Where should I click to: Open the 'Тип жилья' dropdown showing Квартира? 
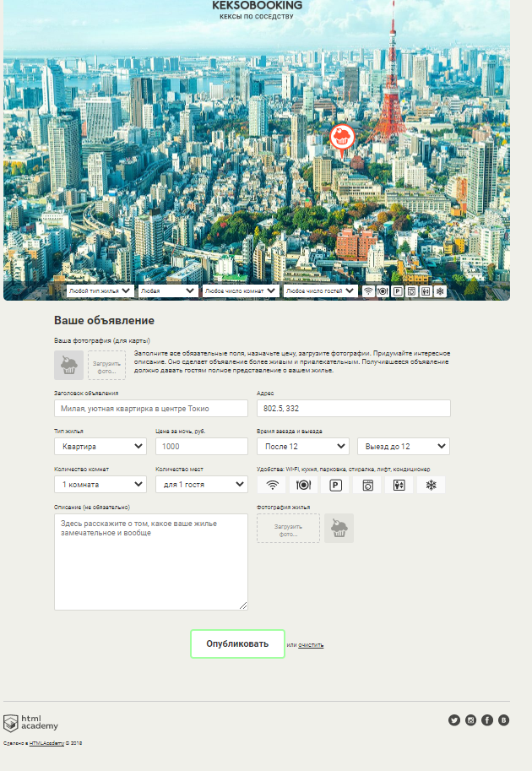(x=100, y=446)
